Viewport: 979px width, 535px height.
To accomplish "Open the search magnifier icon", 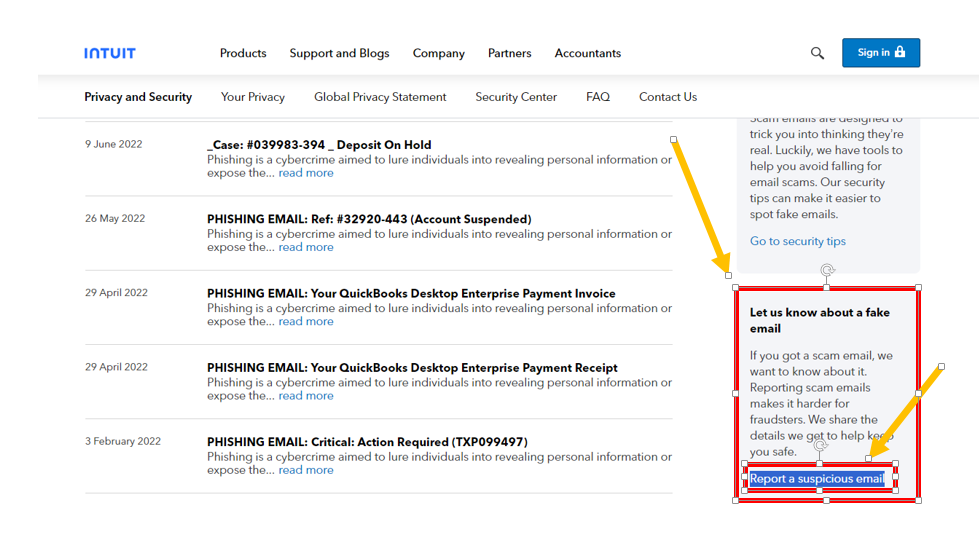I will [x=817, y=53].
